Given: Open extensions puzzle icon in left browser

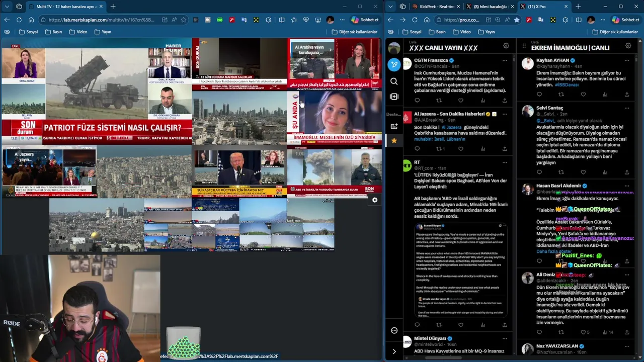Looking at the screenshot, I should pyautogui.click(x=268, y=20).
